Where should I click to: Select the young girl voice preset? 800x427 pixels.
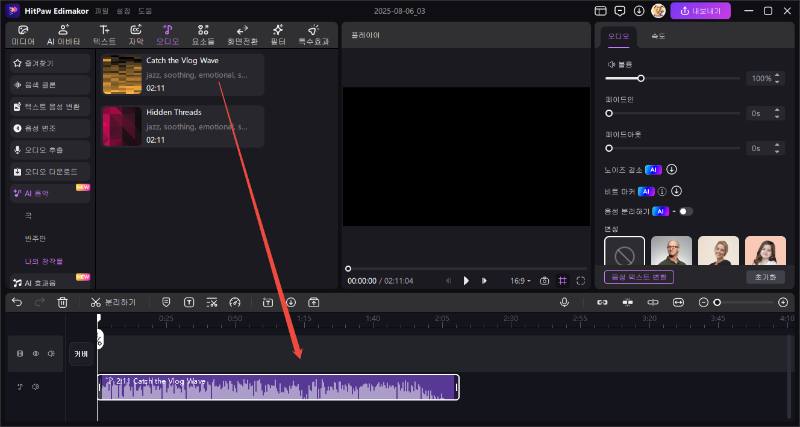(x=765, y=250)
